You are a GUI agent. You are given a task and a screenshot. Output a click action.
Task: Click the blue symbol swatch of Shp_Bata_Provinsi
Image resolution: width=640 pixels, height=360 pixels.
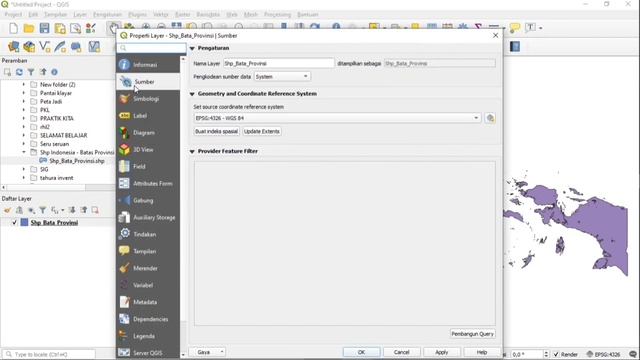point(24,222)
